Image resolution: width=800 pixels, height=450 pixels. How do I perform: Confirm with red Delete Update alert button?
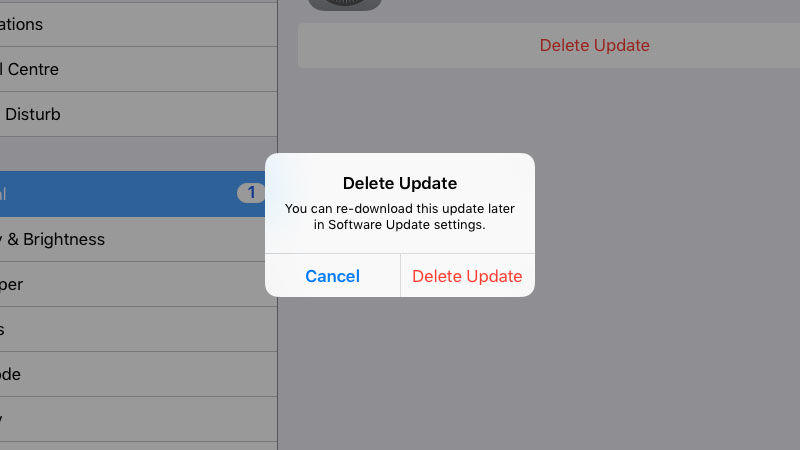pyautogui.click(x=467, y=276)
